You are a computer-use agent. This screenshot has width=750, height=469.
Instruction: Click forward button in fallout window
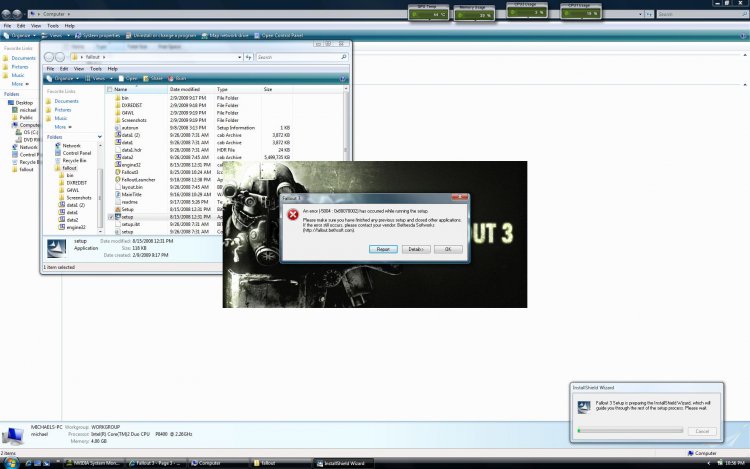point(60,57)
